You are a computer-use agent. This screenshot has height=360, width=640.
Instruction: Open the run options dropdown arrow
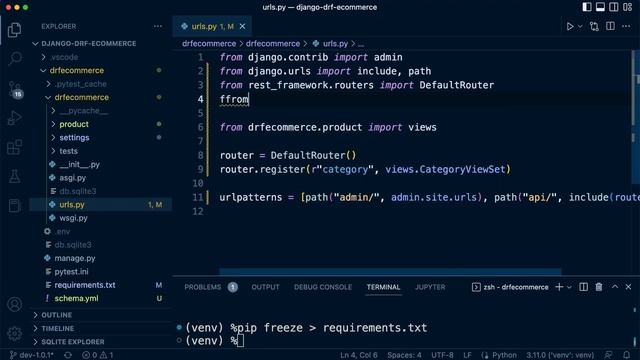pyautogui.click(x=580, y=27)
